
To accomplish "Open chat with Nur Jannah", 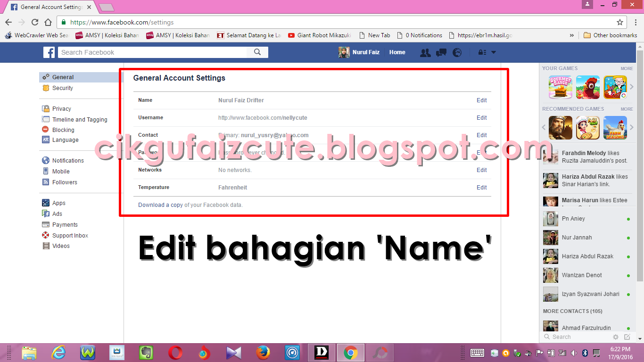I will (x=587, y=238).
